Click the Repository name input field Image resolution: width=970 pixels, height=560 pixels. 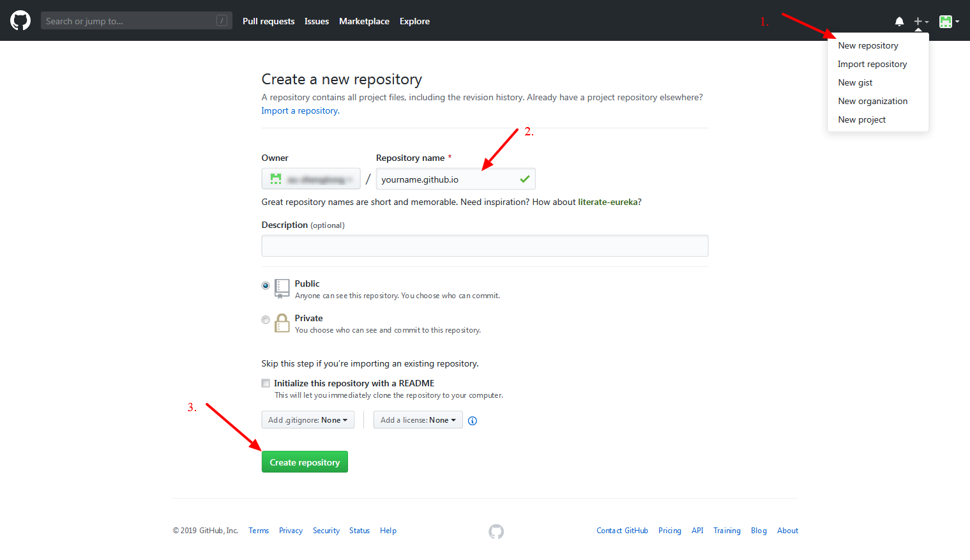(455, 179)
